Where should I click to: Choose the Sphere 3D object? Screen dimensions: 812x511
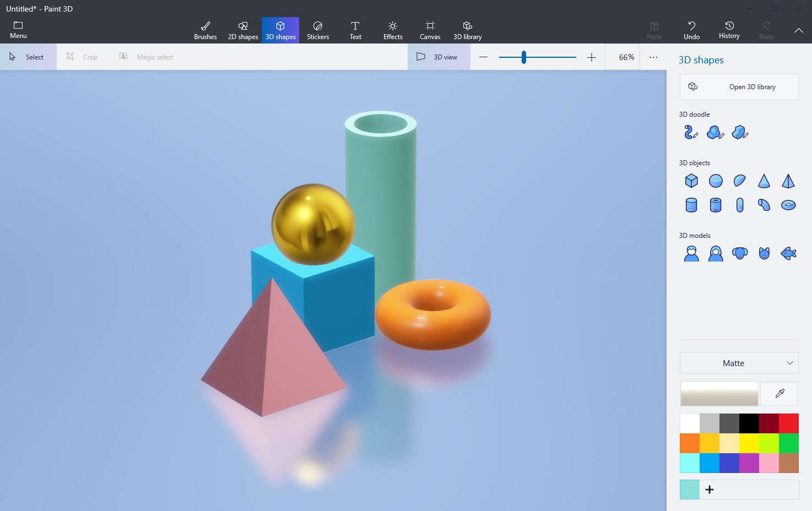(715, 181)
